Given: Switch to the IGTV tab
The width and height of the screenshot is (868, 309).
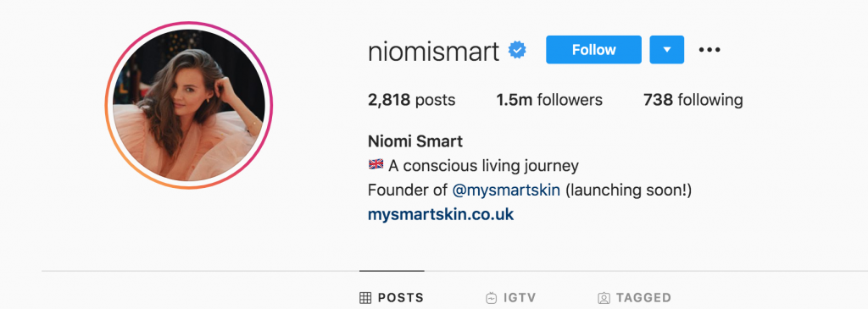Looking at the screenshot, I should [x=510, y=298].
